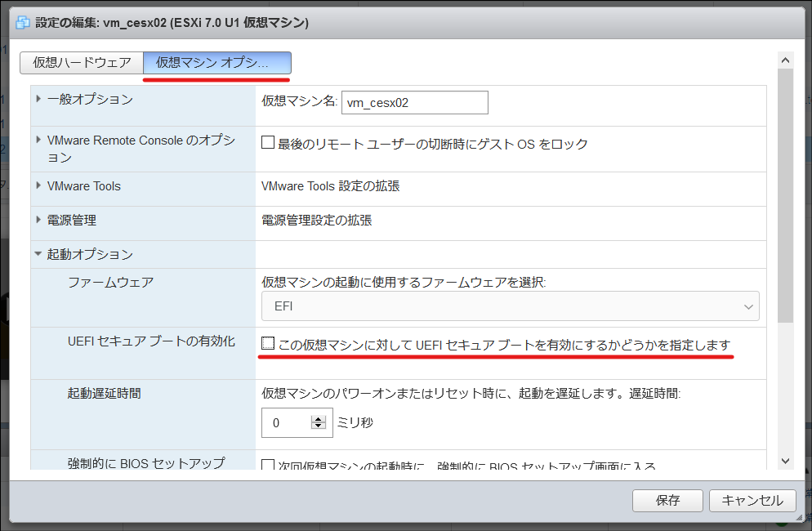This screenshot has width=812, height=531.
Task: Enable the UEFI secure boot checkbox
Action: point(268,343)
